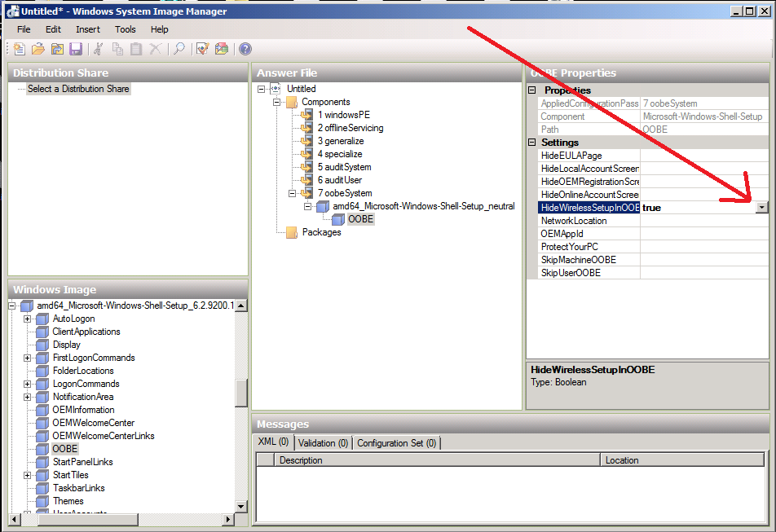Click the Packages folder icon in Answer File
Screen dimensions: 776x532
[292, 232]
